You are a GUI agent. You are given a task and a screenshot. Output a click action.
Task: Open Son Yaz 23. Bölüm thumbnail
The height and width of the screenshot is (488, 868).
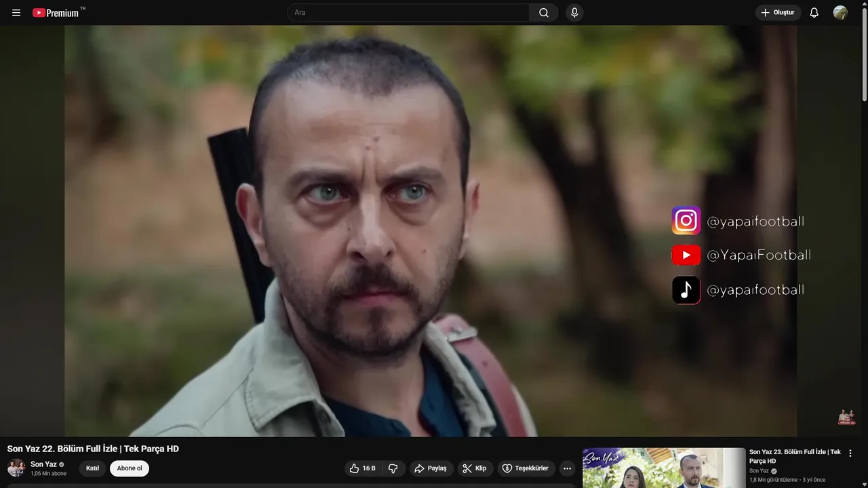click(x=664, y=468)
